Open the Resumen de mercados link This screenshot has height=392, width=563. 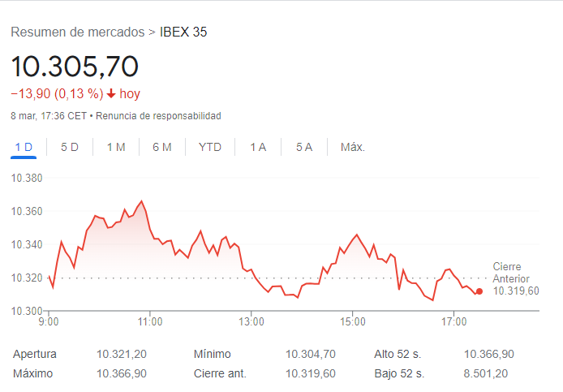coord(77,32)
